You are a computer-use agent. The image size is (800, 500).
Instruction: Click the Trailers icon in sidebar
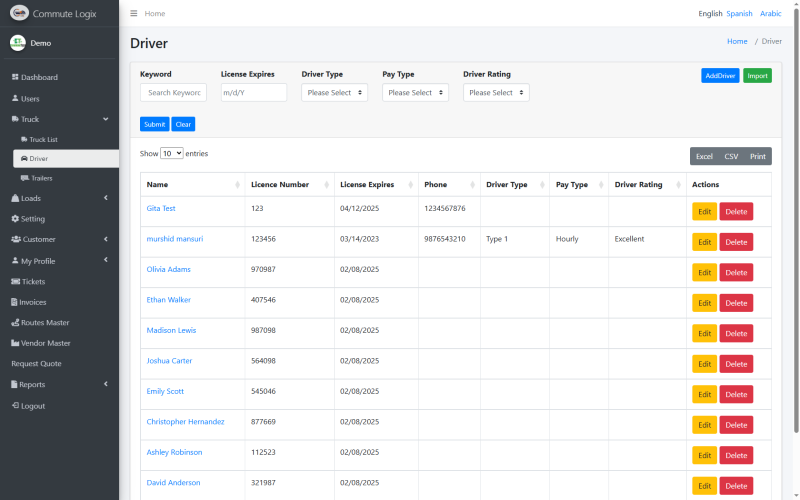(x=24, y=178)
